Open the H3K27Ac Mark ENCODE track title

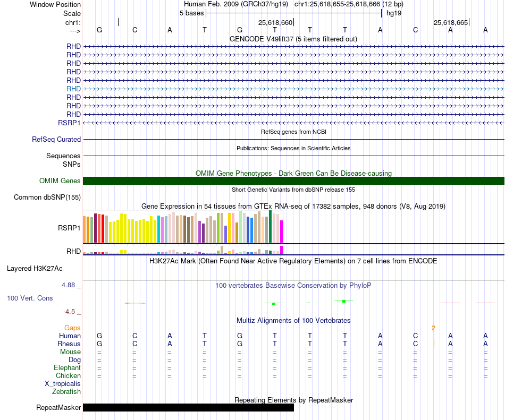click(293, 261)
